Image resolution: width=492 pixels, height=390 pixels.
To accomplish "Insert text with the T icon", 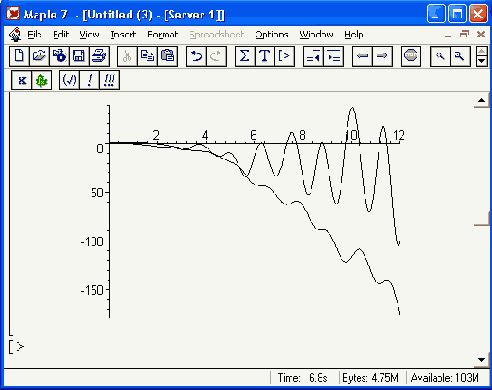I will tap(265, 56).
